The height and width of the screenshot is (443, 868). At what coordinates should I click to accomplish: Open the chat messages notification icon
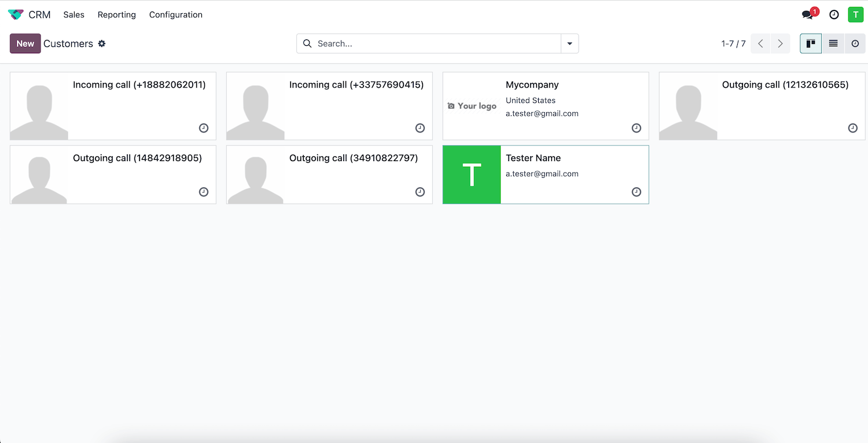pyautogui.click(x=807, y=15)
